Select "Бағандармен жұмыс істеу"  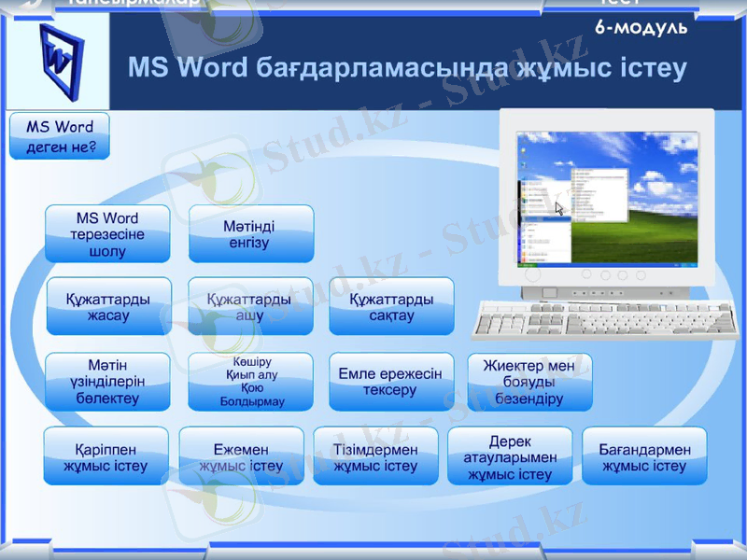pos(644,455)
